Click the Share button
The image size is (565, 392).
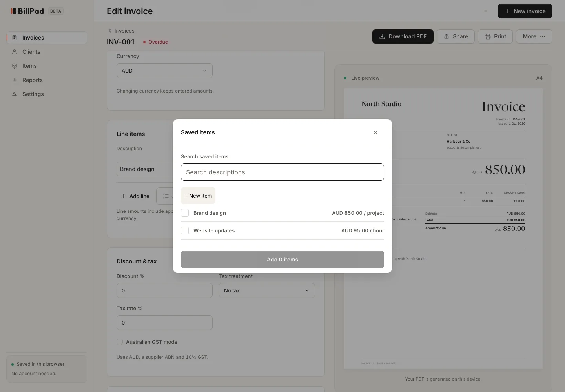tap(456, 36)
